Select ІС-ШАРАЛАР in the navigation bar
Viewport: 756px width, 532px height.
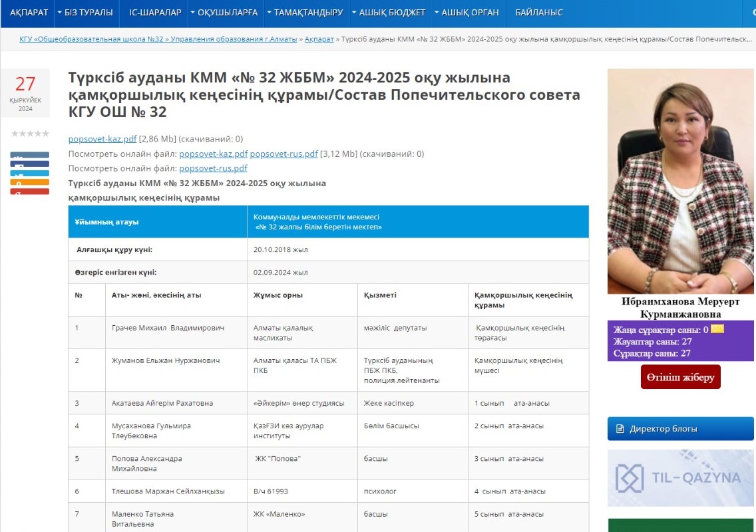(155, 13)
